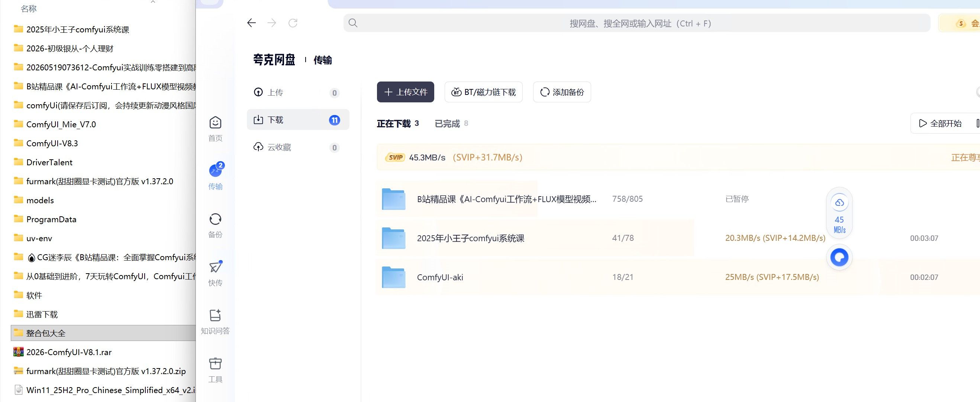Click the DriverTalent folder icon in Explorer

pyautogui.click(x=18, y=162)
